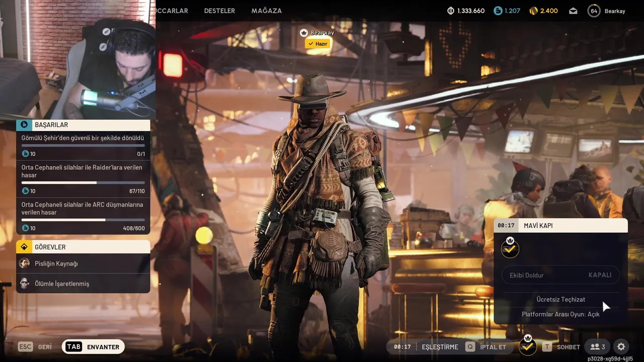Viewport: 644px width, 362px height.
Task: Click the MAVİ KAPI map title
Action: pyautogui.click(x=538, y=226)
